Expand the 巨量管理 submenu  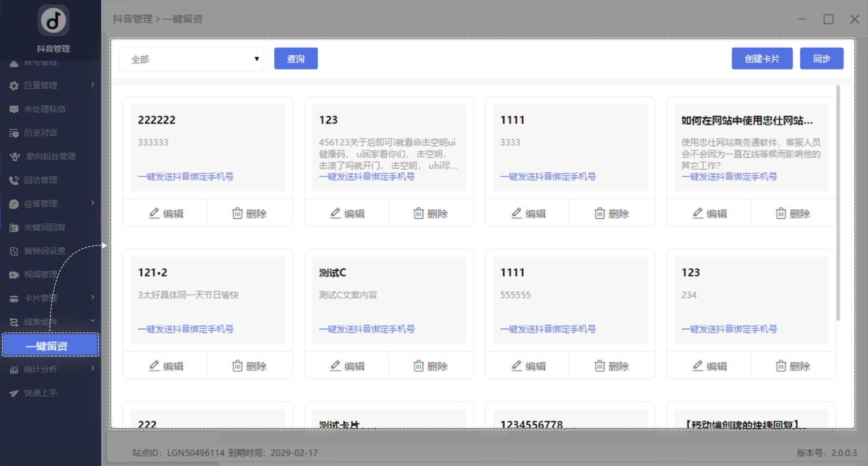click(x=92, y=85)
